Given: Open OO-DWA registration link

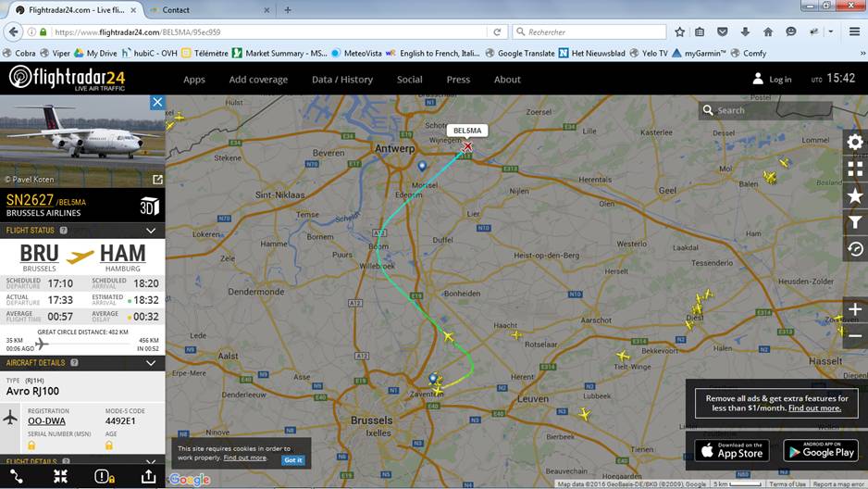Looking at the screenshot, I should point(46,420).
